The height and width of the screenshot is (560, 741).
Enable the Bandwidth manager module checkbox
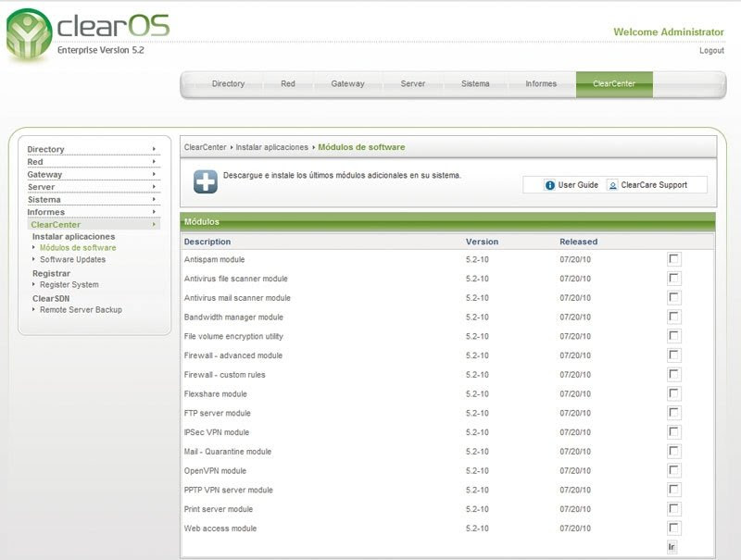pyautogui.click(x=673, y=317)
